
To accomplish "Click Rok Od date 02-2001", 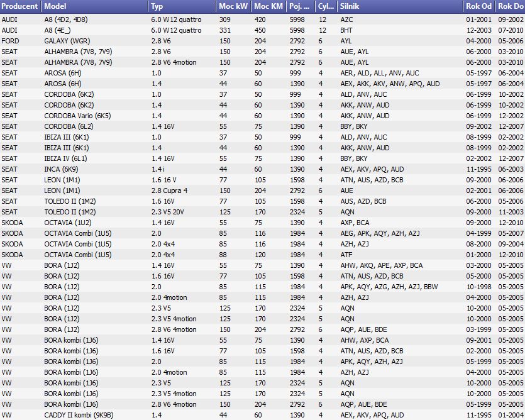I will point(479,191).
